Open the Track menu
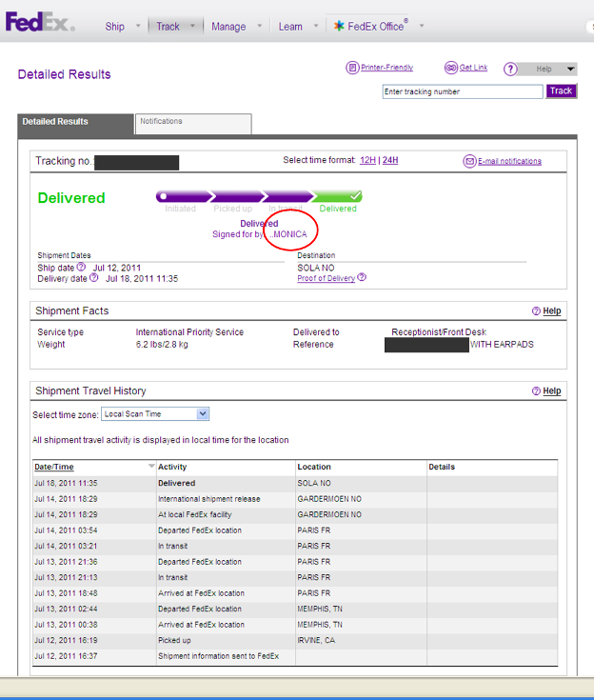 tap(168, 27)
